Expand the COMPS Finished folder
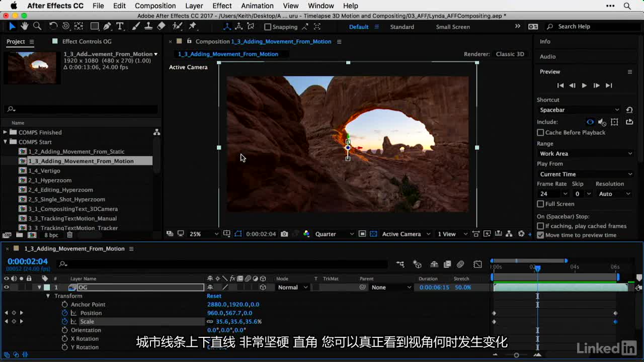 [6, 132]
